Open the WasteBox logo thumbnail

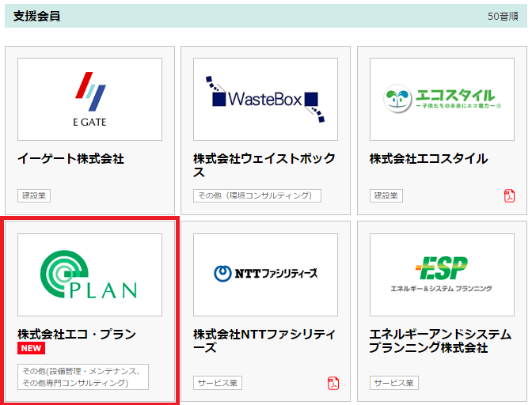[x=266, y=100]
